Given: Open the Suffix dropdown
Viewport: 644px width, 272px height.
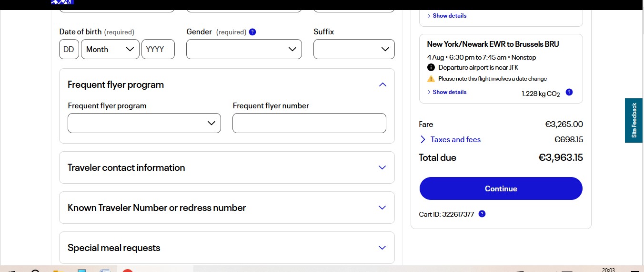Looking at the screenshot, I should click(354, 49).
